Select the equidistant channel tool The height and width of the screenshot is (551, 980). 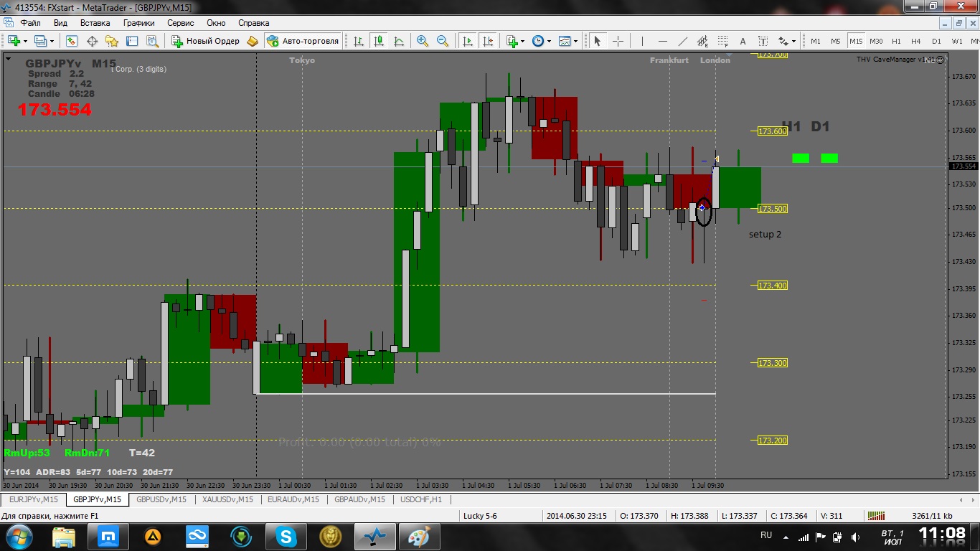click(702, 41)
